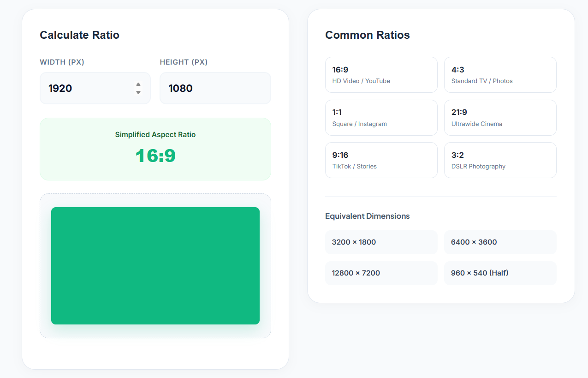Viewport: 588px width, 378px height.
Task: Click the Simplified Aspect Ratio label
Action: coord(155,135)
